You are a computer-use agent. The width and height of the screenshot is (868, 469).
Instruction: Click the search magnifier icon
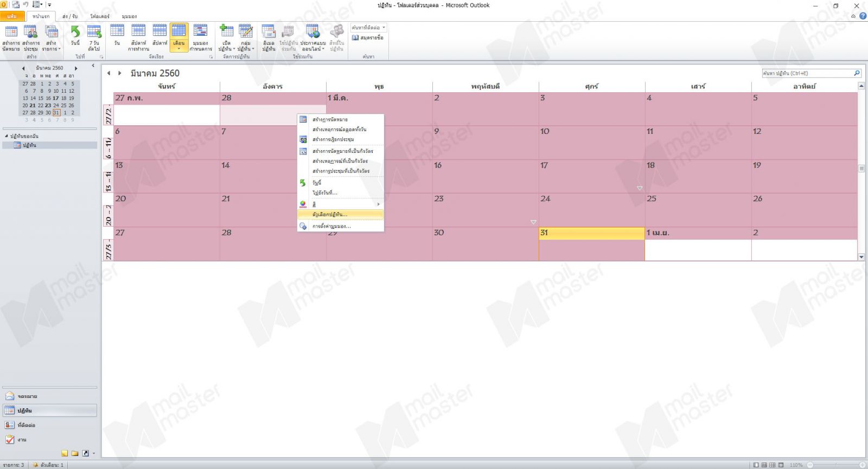point(857,73)
